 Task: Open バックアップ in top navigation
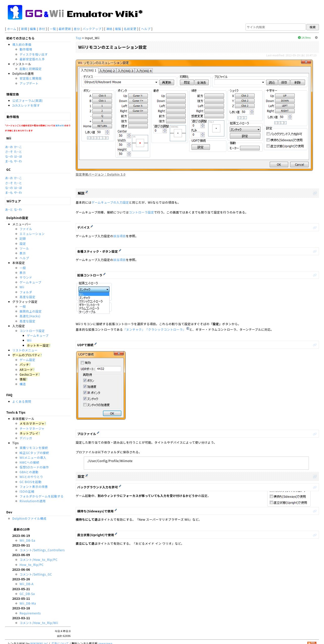(x=92, y=29)
